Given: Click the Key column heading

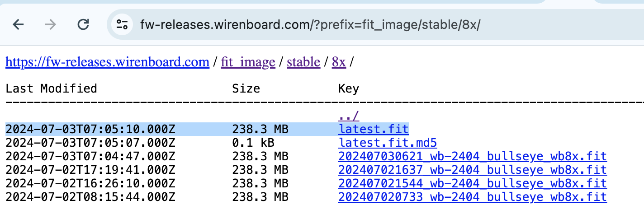Looking at the screenshot, I should coord(348,89).
